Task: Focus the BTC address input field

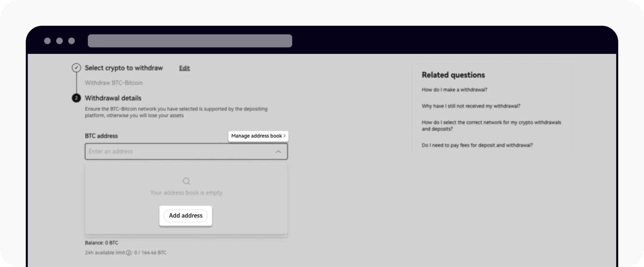Action: click(186, 152)
